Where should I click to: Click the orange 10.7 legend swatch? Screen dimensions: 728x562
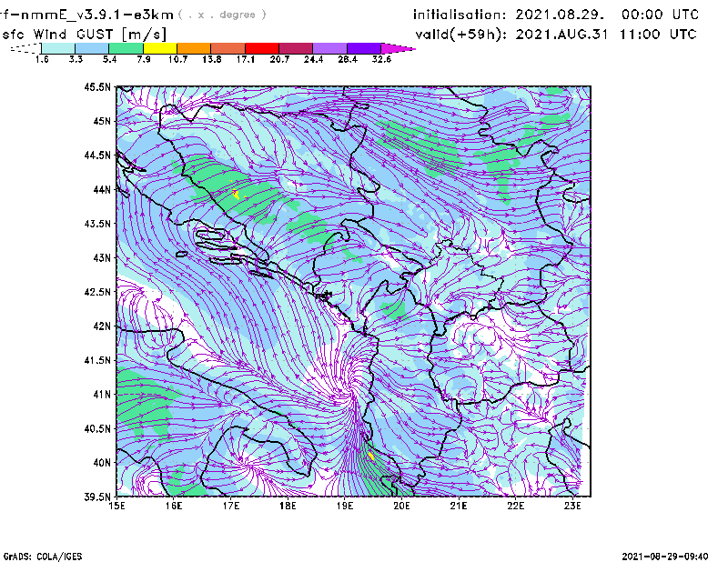coord(194,48)
